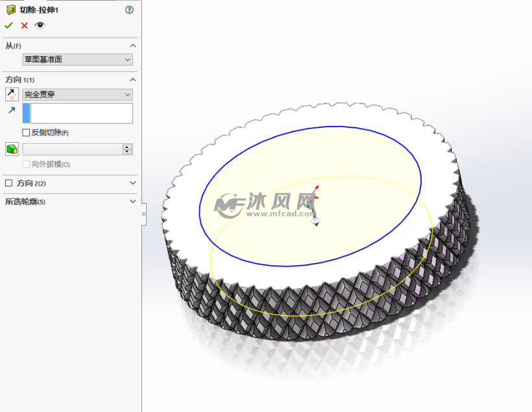This screenshot has width=532, height=412.
Task: Click the reverse direction arrow button
Action: pyautogui.click(x=12, y=94)
